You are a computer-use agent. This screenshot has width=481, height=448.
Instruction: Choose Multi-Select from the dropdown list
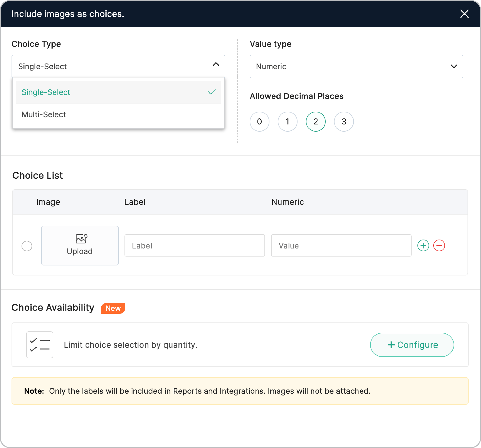(x=44, y=115)
